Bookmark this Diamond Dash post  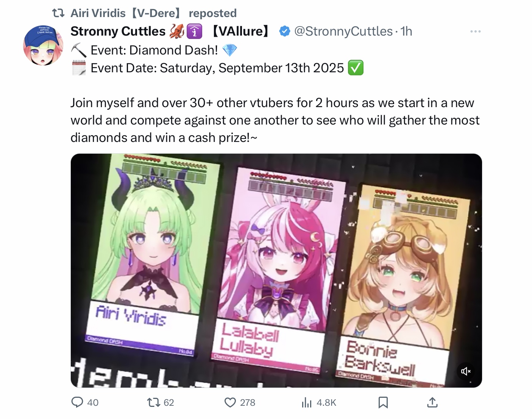pos(383,402)
